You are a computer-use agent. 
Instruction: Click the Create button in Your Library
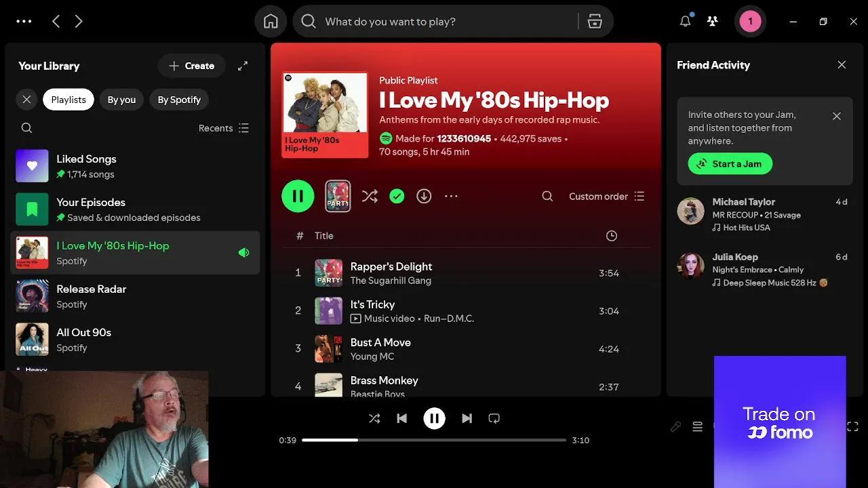click(x=191, y=66)
